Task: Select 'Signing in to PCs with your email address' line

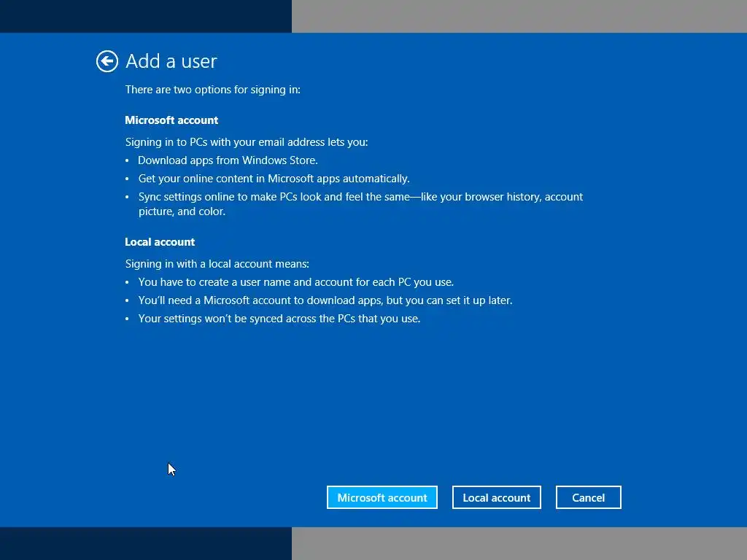Action: (247, 142)
